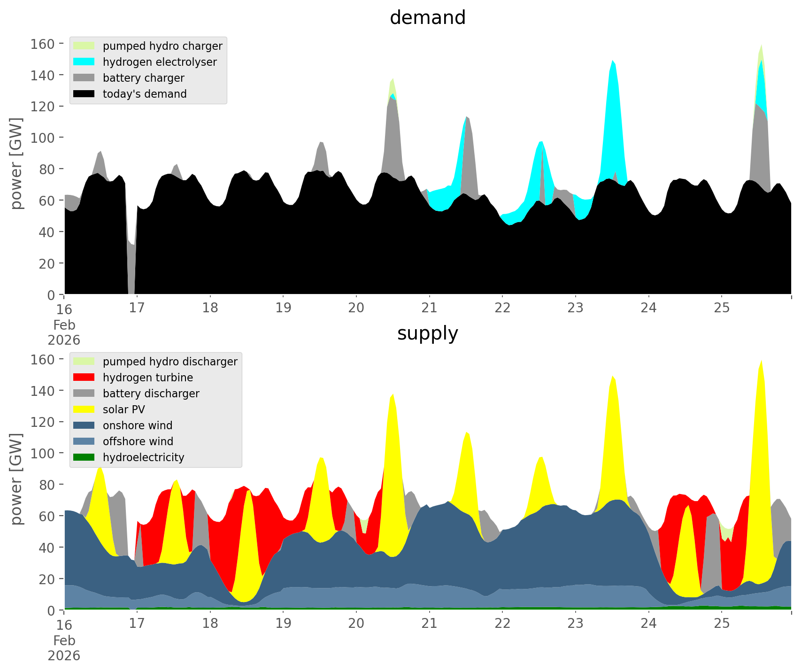Click the 100 y-axis tick on supply chart
801x672 pixels.
(x=43, y=454)
